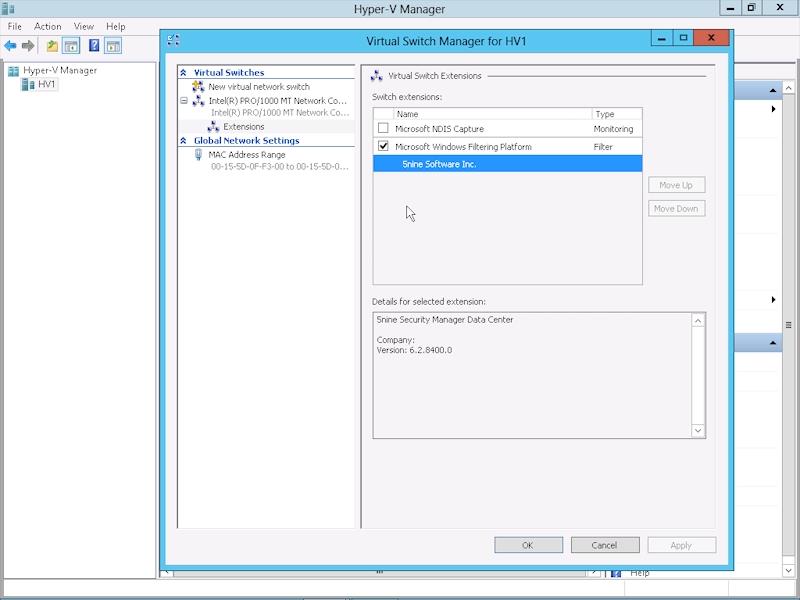
Task: Collapse the Global Network Settings section
Action: 184,141
